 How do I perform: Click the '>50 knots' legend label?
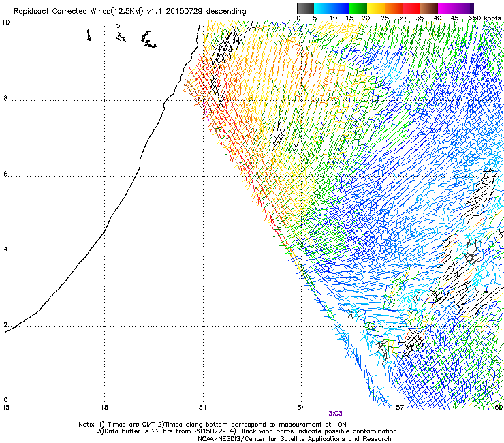[484, 18]
